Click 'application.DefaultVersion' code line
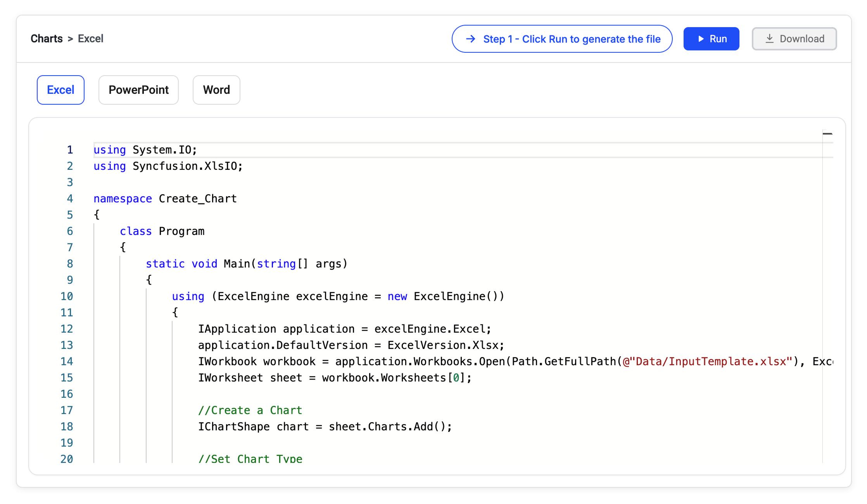The height and width of the screenshot is (504, 867). (x=351, y=345)
